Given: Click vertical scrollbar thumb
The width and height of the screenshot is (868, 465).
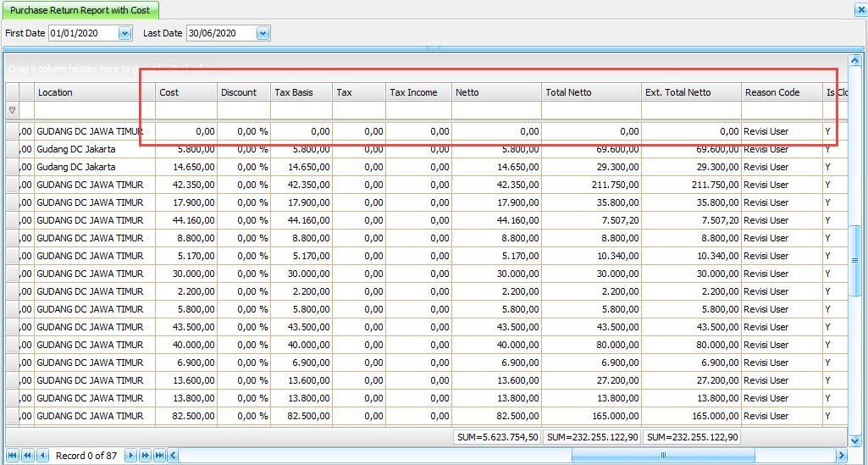Looking at the screenshot, I should (855, 260).
